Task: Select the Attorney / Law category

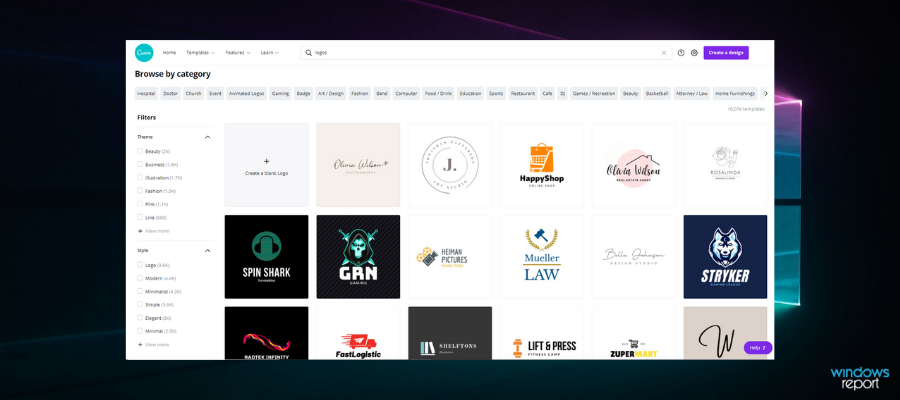Action: click(692, 93)
